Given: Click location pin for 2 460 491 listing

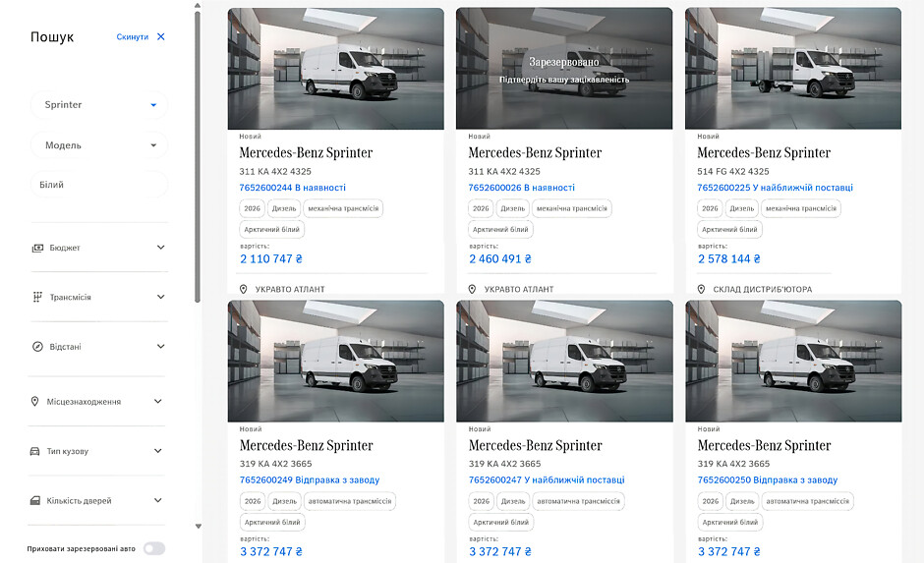Looking at the screenshot, I should (472, 289).
